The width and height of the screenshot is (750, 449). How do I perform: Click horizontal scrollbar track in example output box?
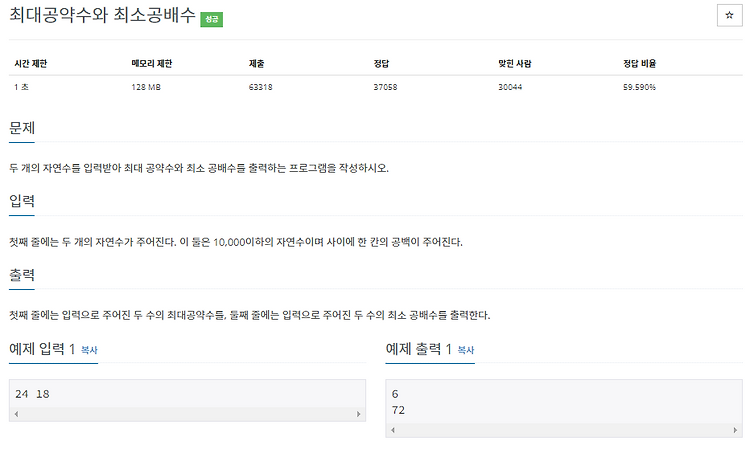[563, 430]
